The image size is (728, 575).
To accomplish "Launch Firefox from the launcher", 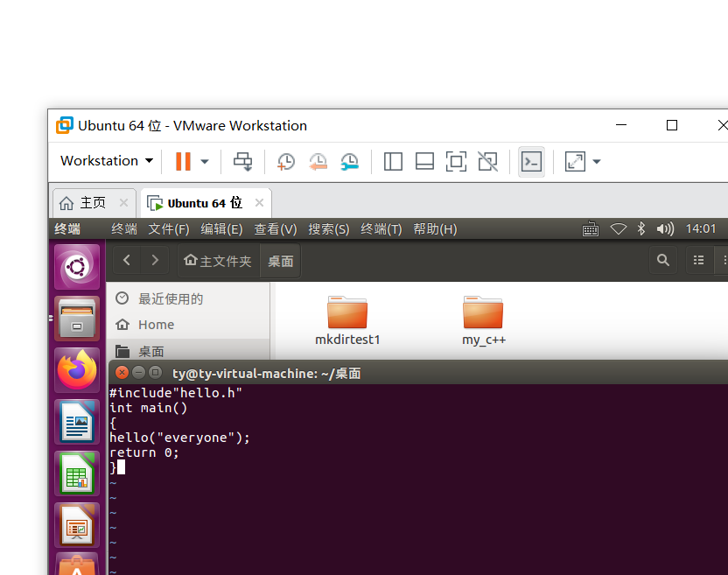I will tap(77, 370).
